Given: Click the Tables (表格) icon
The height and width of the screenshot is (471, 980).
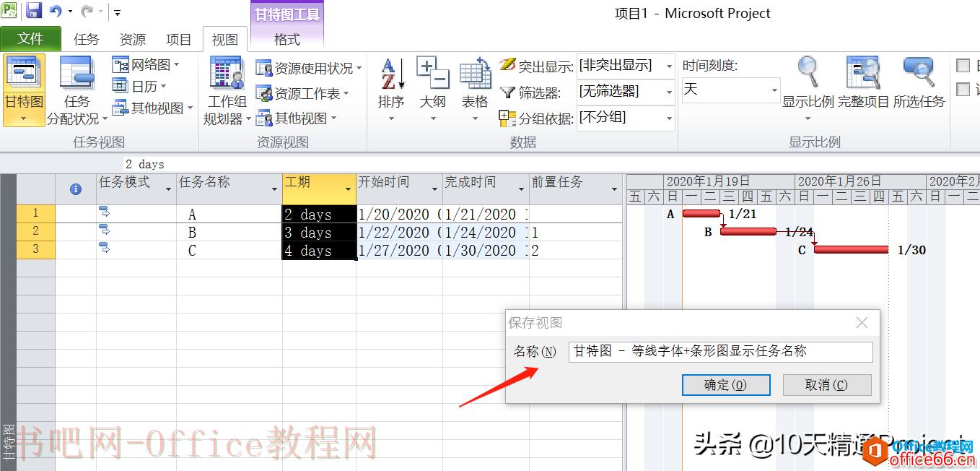Looking at the screenshot, I should (475, 74).
